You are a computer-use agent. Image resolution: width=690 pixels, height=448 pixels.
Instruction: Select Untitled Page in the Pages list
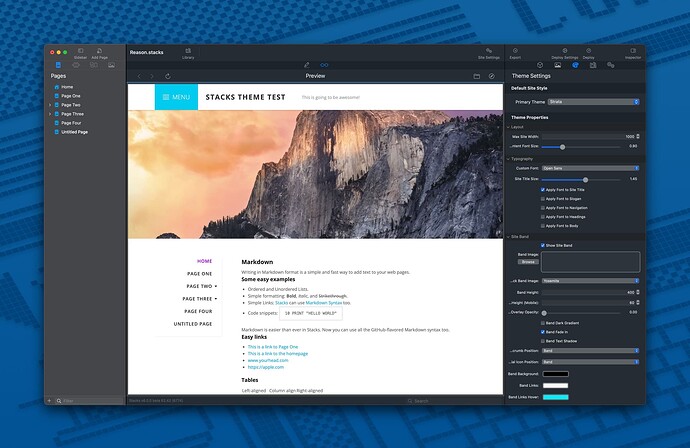pos(74,132)
